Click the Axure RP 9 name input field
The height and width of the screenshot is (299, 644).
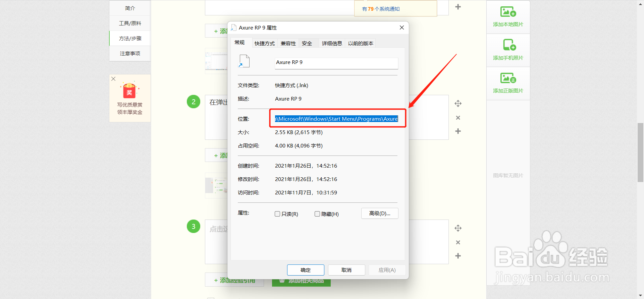[x=336, y=63]
